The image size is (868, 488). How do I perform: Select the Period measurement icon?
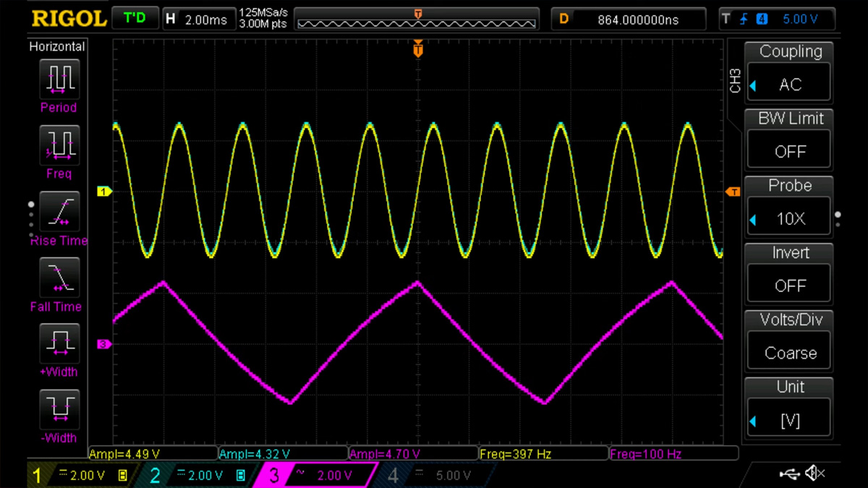[58, 78]
